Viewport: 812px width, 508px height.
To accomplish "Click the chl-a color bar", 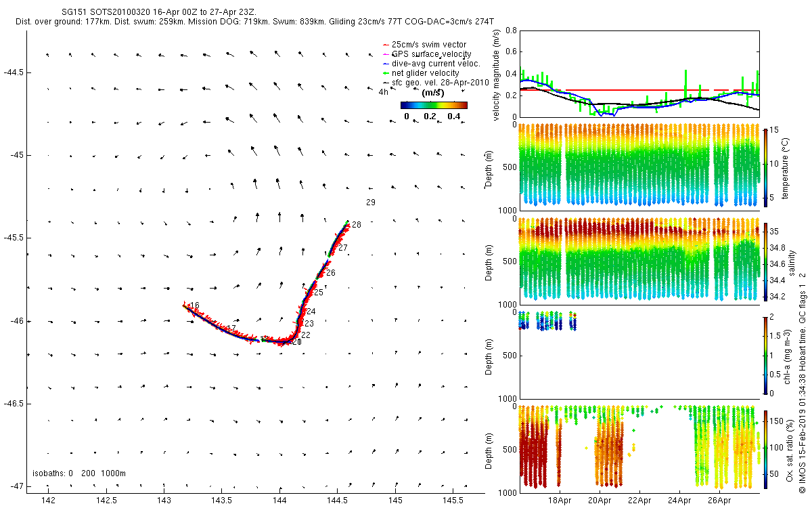I will [x=765, y=354].
